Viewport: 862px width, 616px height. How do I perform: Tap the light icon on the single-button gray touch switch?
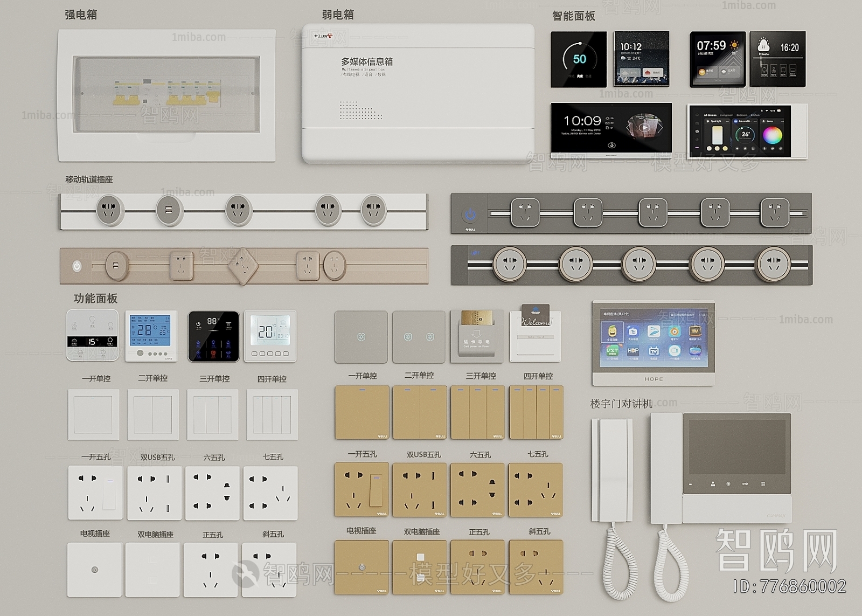(x=361, y=337)
